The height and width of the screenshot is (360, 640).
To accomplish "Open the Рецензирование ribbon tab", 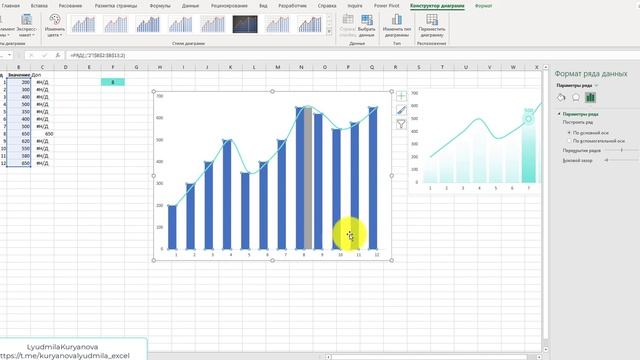I will click(x=229, y=6).
